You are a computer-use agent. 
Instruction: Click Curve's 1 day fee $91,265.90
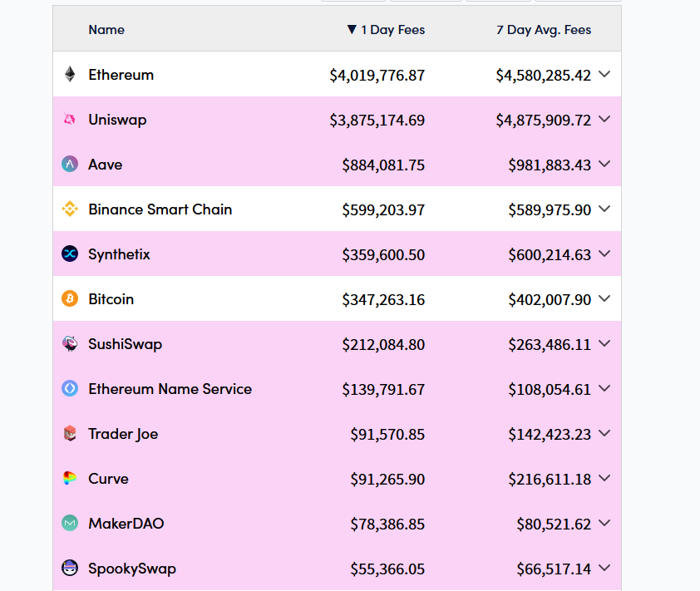[387, 479]
